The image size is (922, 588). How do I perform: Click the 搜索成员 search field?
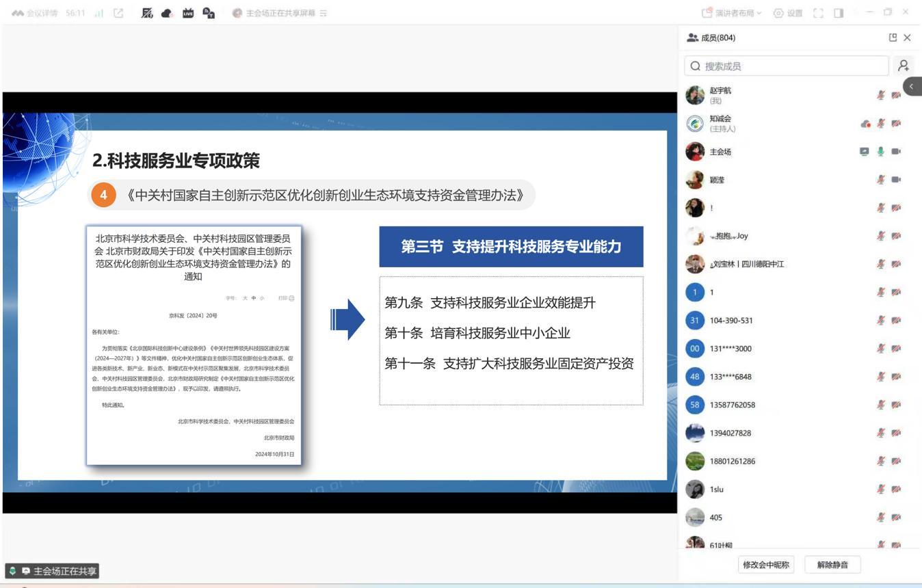[787, 66]
